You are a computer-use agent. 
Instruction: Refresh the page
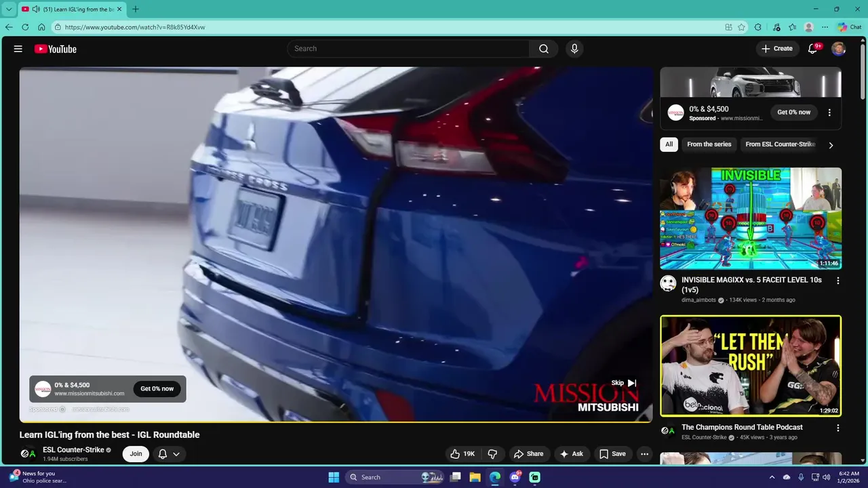coord(25,27)
